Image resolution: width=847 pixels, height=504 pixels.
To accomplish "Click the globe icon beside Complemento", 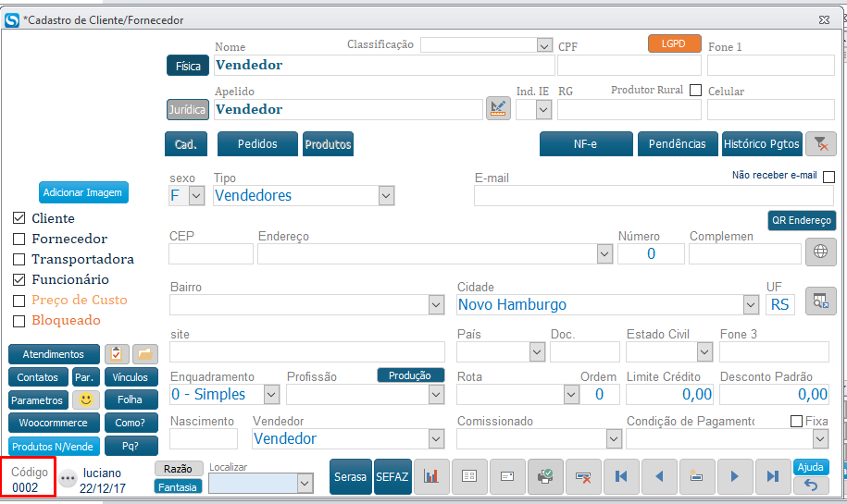I will coord(820,252).
